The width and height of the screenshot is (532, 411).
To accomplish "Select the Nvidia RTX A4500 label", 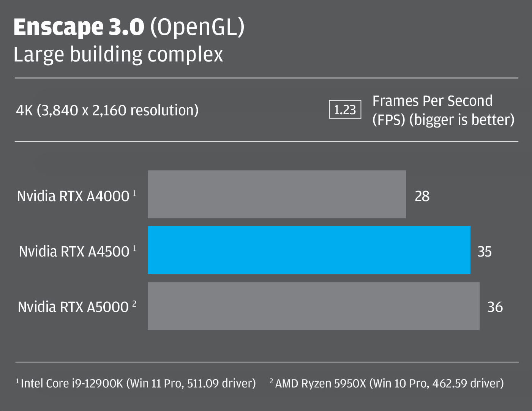I will (x=74, y=252).
